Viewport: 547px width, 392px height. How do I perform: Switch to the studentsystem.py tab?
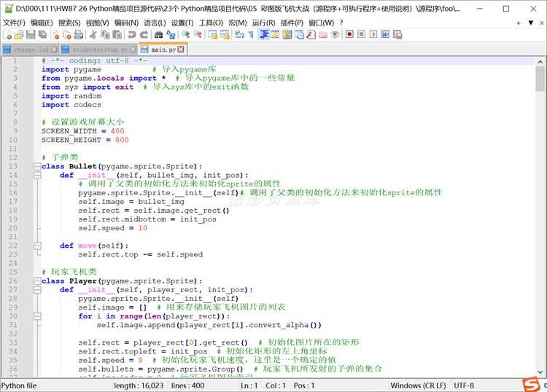[98, 50]
